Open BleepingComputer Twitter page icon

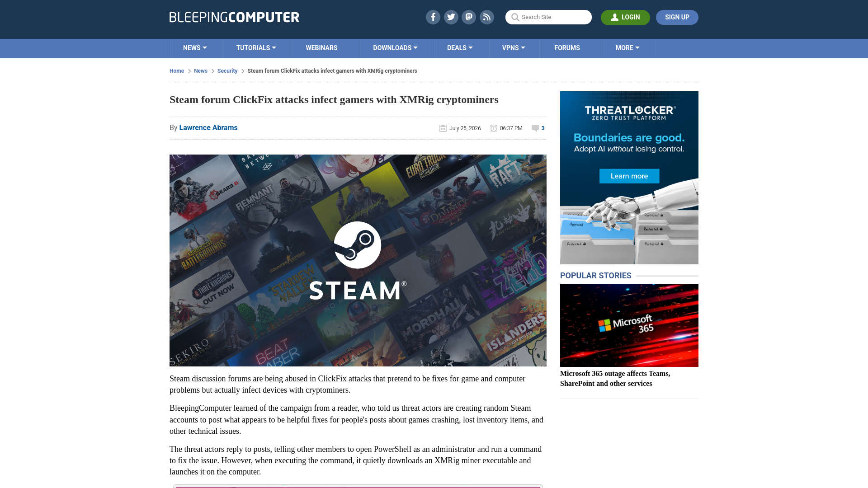coord(451,17)
